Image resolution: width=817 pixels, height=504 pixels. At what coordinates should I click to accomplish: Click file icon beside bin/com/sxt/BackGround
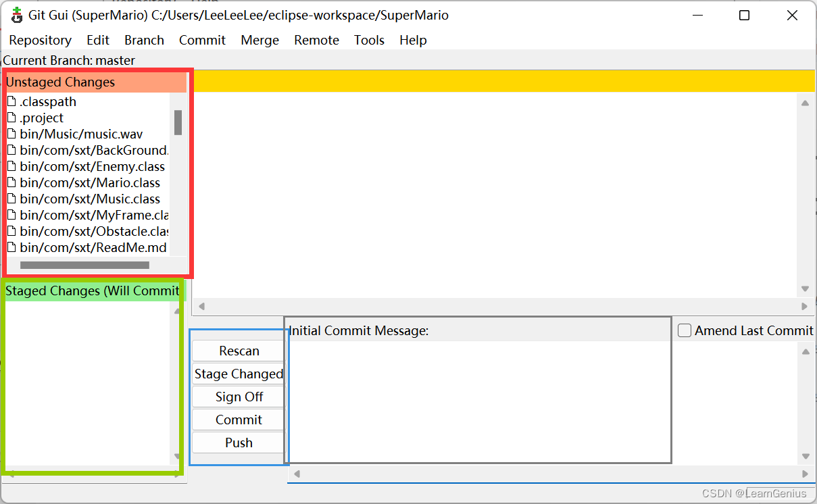tap(11, 151)
